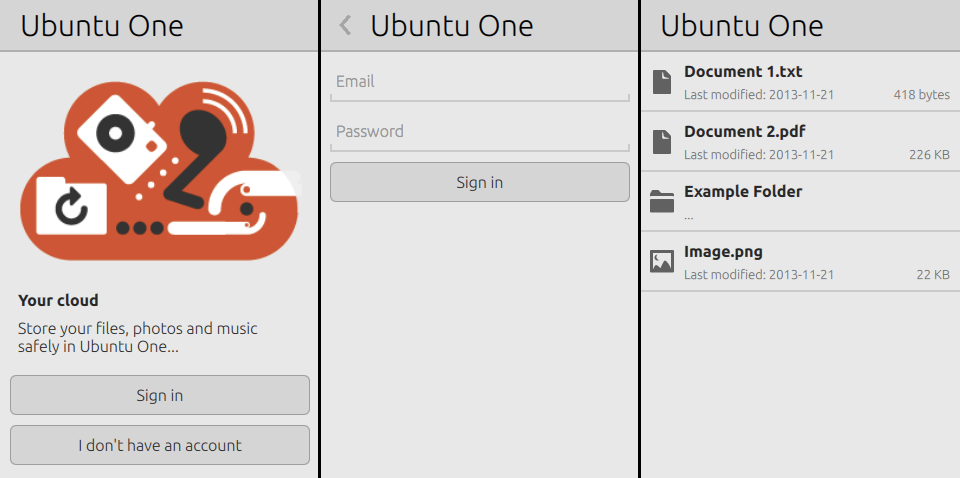Open the Document 1.txt list entry

tap(801, 81)
